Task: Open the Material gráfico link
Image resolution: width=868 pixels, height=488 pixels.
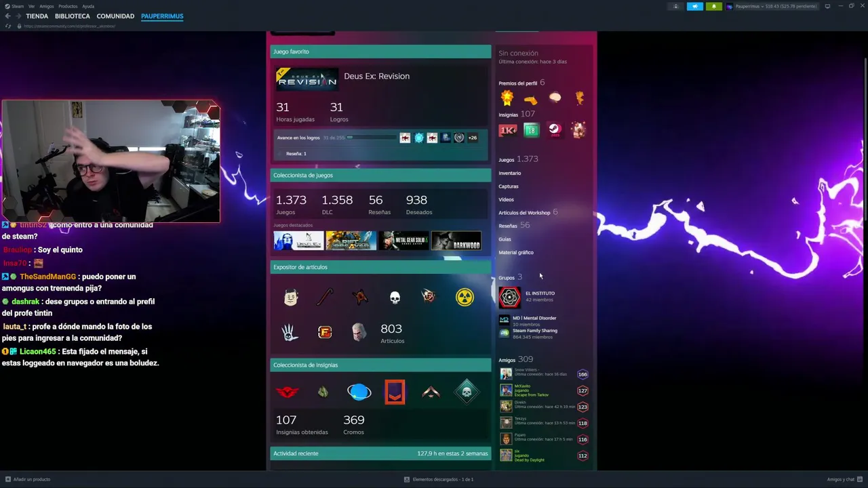Action: coord(516,252)
